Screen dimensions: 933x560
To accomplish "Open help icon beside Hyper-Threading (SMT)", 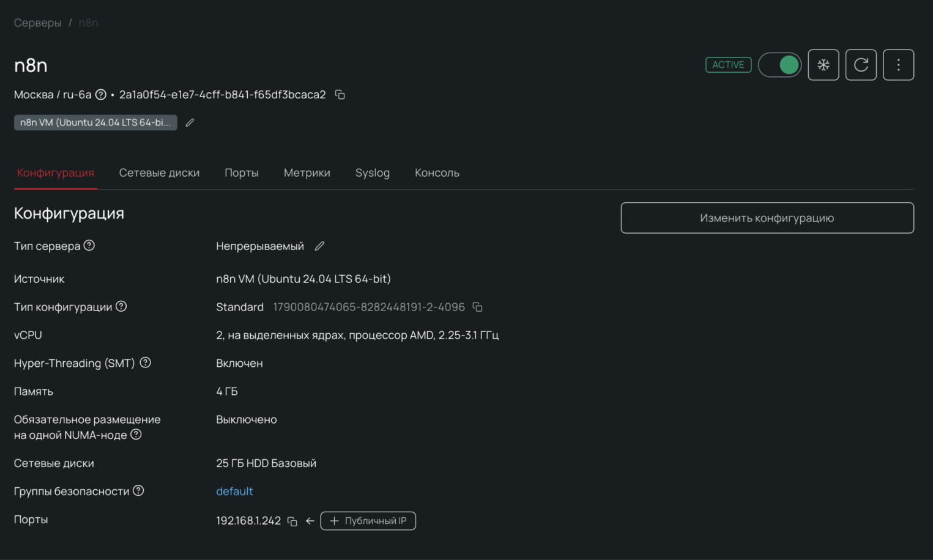I will click(145, 363).
